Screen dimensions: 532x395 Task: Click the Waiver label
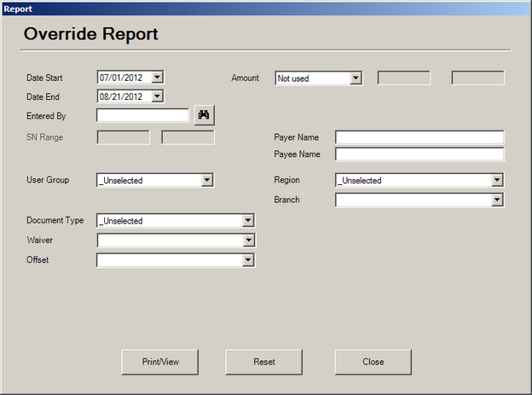click(40, 240)
